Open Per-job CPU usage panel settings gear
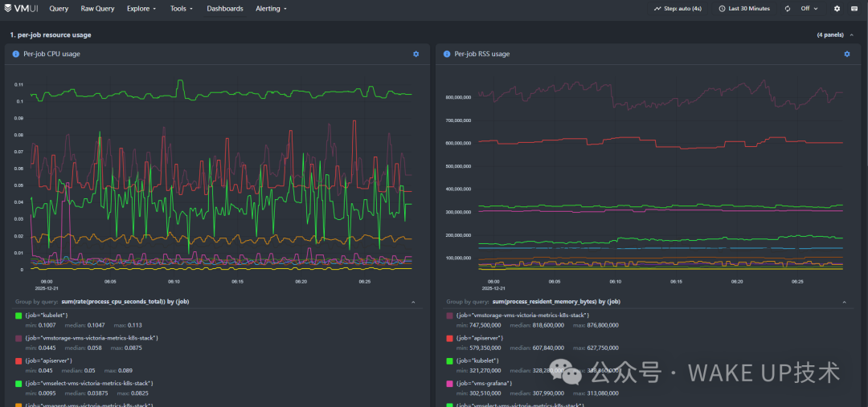This screenshot has height=407, width=868. coord(416,54)
